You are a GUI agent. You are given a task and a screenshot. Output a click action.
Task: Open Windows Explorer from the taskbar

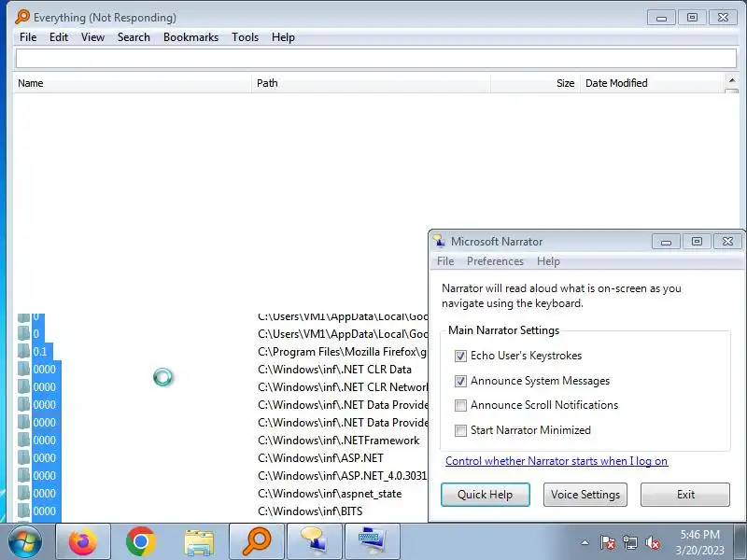[199, 541]
